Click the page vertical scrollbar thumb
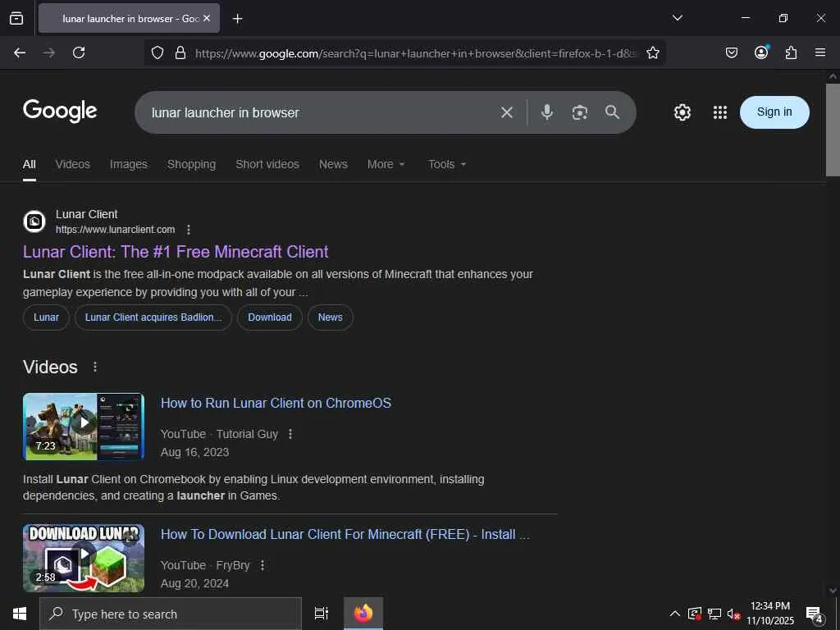 833,130
